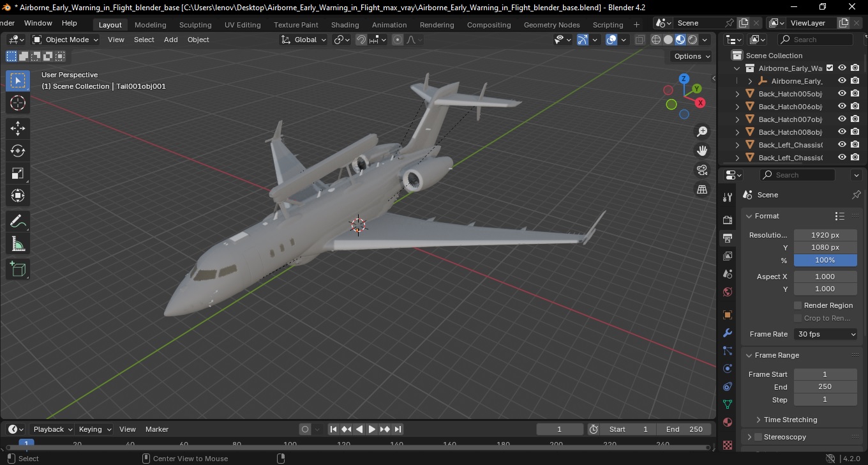Viewport: 868px width, 465px height.
Task: Open the Keying dropdown in timeline
Action: (x=94, y=429)
